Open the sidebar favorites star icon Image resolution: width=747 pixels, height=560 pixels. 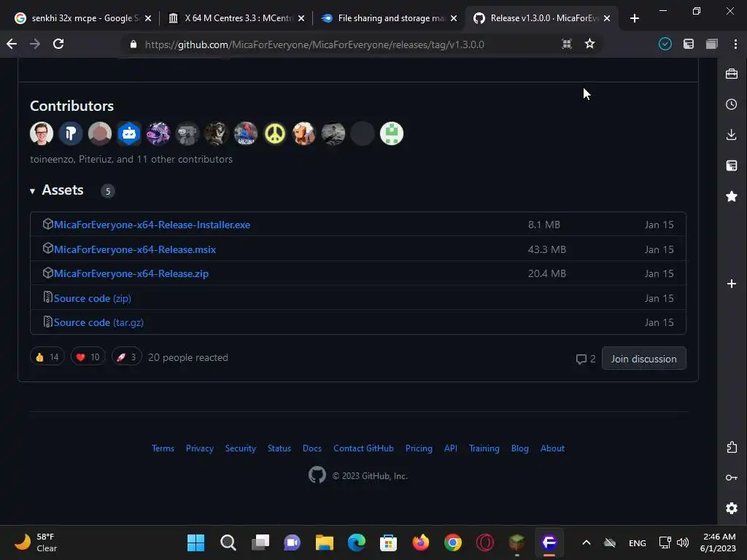tap(732, 196)
